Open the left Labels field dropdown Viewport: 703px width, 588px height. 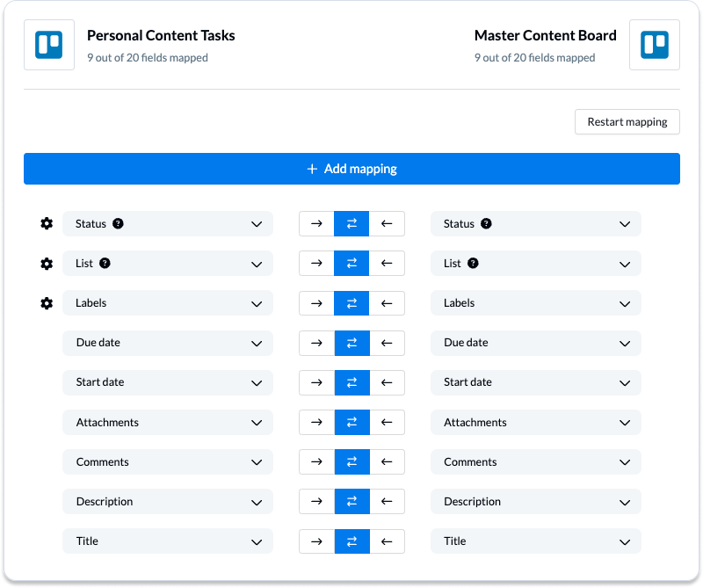pos(168,302)
